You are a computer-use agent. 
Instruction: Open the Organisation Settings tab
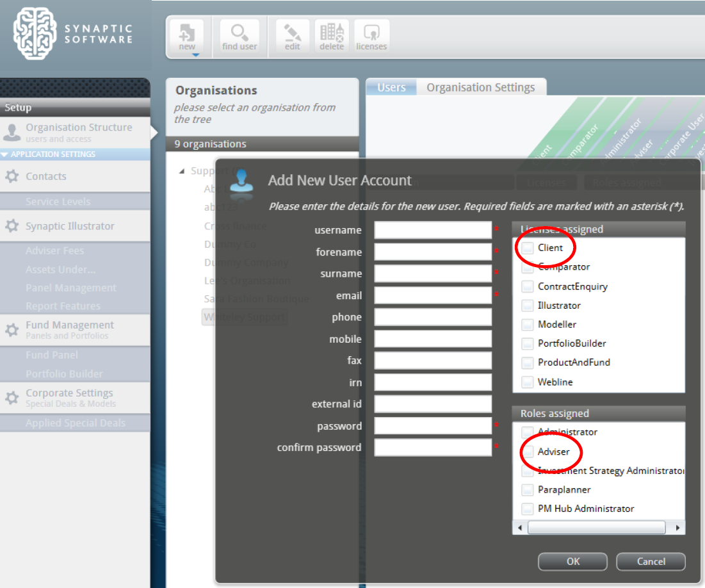[x=481, y=87]
